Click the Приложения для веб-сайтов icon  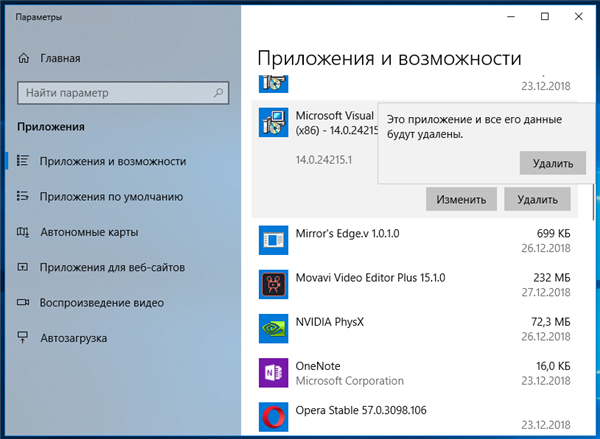click(x=23, y=267)
